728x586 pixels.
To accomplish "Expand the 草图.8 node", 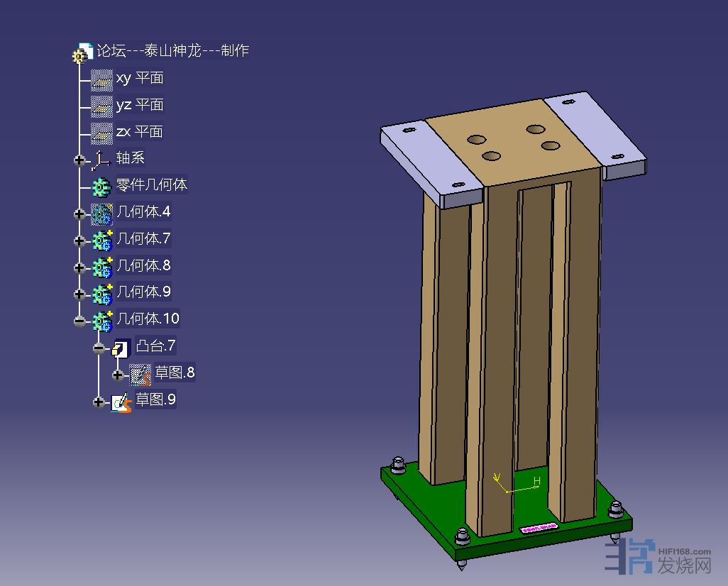I will click(118, 375).
